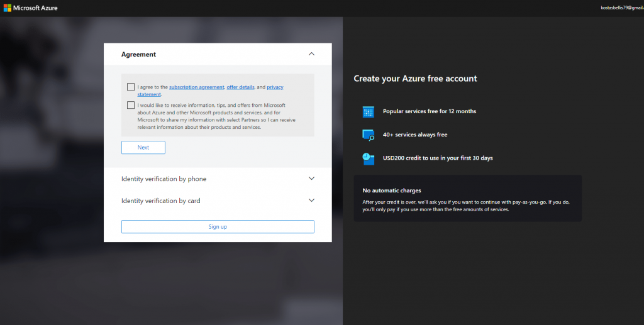Image resolution: width=644 pixels, height=325 pixels.
Task: Expand Identity verification by card chevron
Action: tap(311, 201)
